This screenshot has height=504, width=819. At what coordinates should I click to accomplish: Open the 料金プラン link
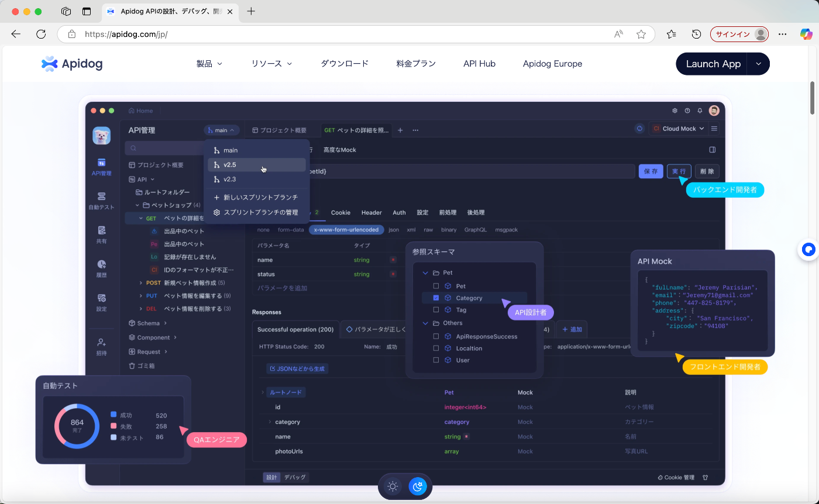click(416, 64)
